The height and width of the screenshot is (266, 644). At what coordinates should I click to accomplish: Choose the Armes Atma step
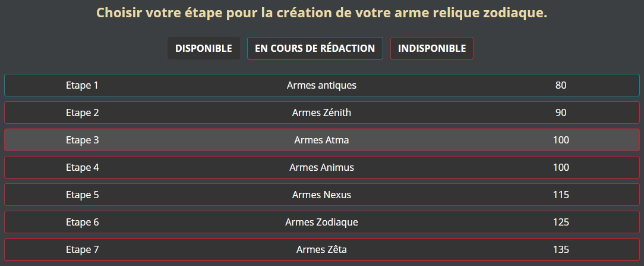[x=321, y=140]
